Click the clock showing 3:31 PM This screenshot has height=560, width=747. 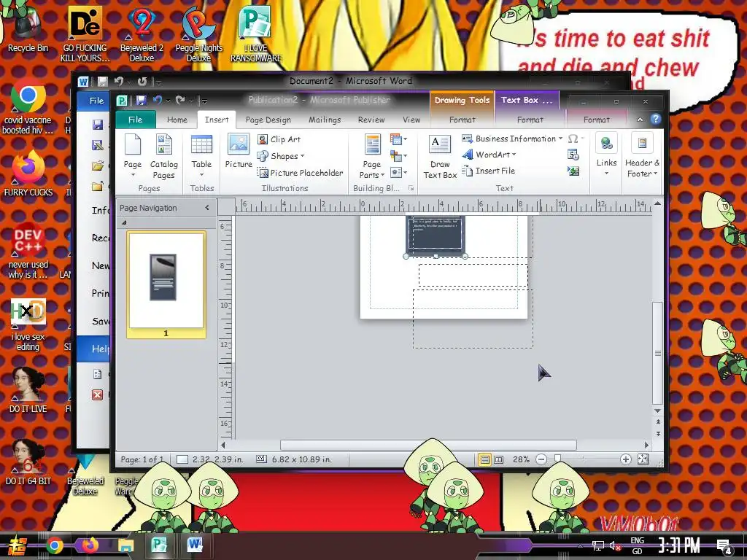coord(679,545)
